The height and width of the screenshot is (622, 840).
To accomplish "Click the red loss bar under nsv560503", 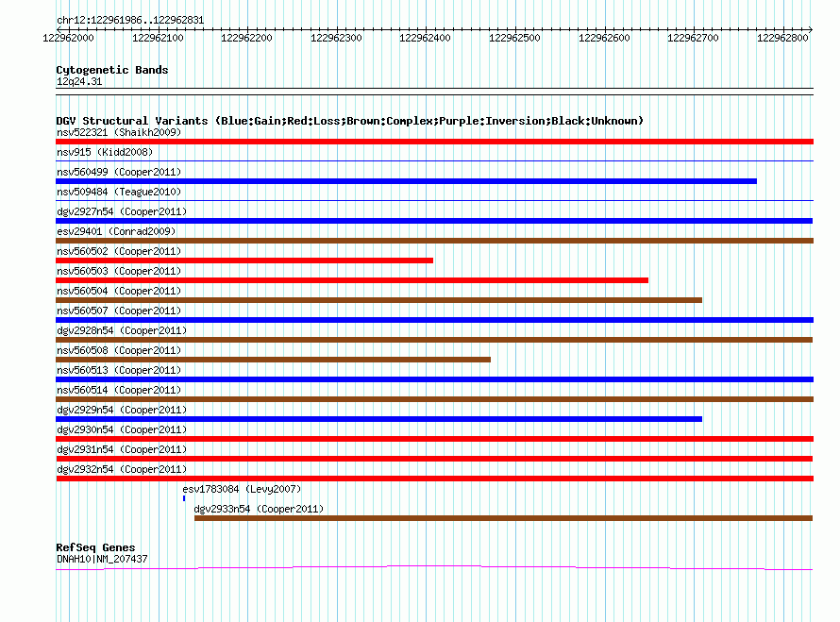I will pyautogui.click(x=352, y=280).
